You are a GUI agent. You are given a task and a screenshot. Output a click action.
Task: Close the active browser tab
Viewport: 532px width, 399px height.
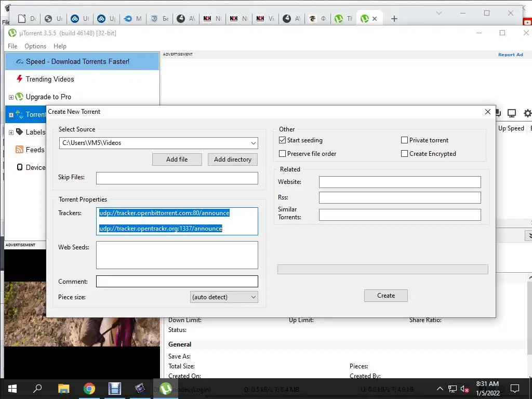pos(375,19)
